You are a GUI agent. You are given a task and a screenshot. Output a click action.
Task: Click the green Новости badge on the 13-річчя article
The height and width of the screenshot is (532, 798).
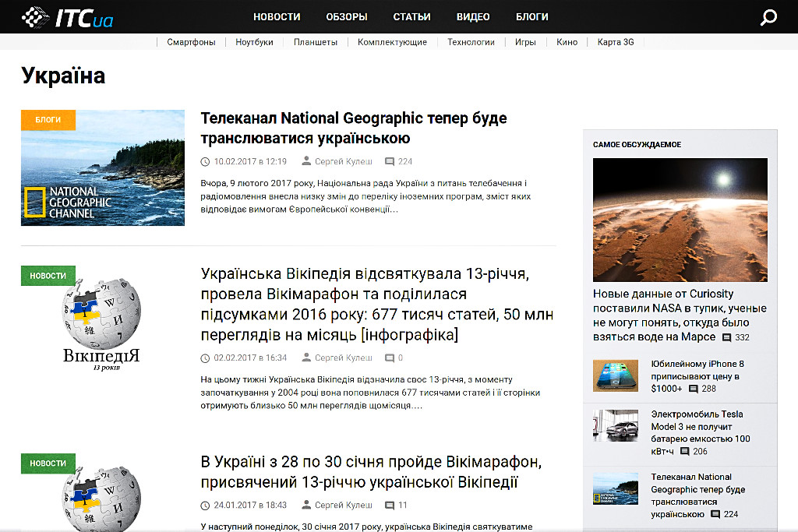48,276
